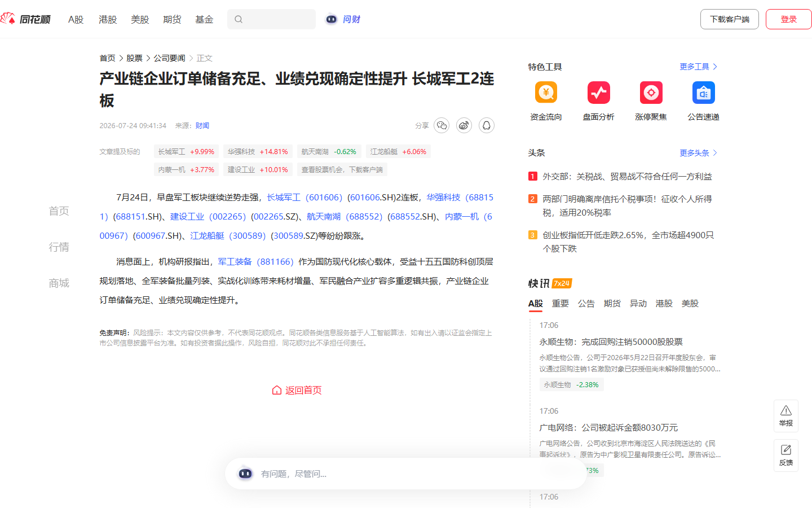Click the 下载客户端 button
The height and width of the screenshot is (508, 812).
pos(730,19)
